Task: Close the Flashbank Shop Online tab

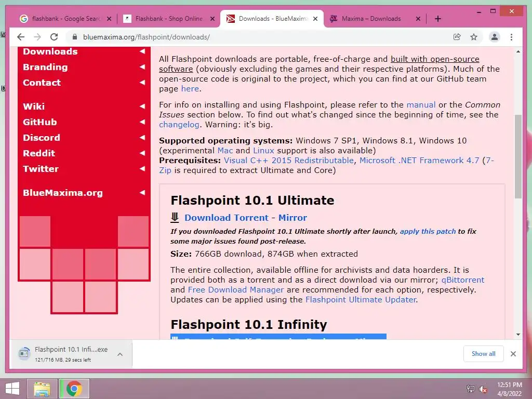Action: click(212, 19)
